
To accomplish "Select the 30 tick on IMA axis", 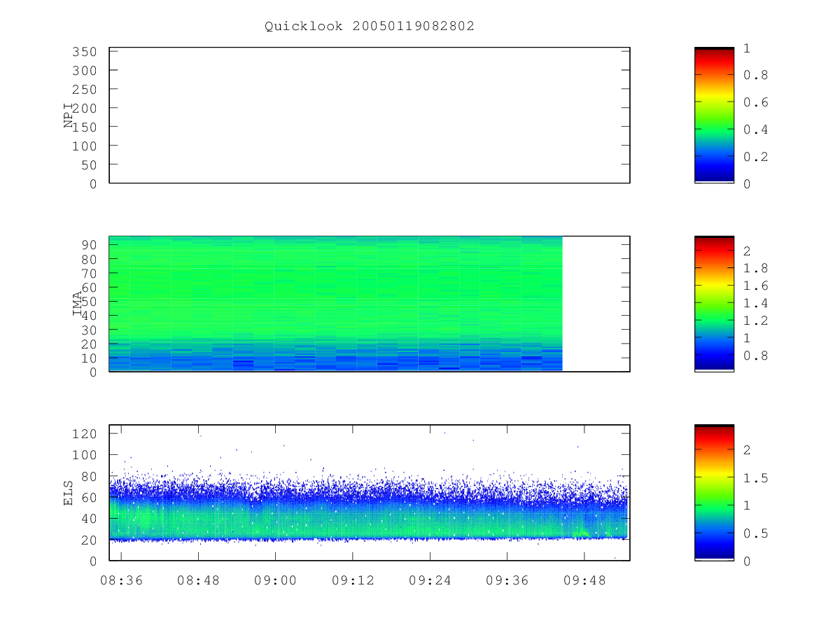I will [88, 330].
